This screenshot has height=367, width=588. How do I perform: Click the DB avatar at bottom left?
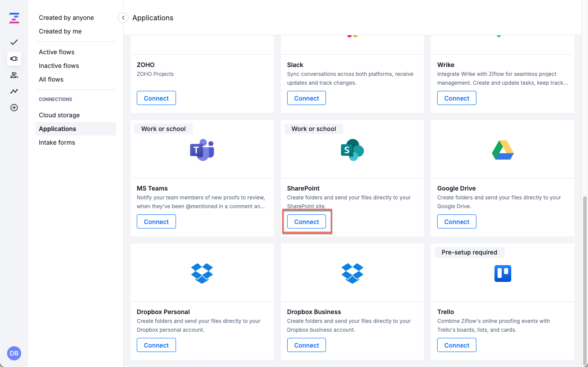[x=14, y=353]
